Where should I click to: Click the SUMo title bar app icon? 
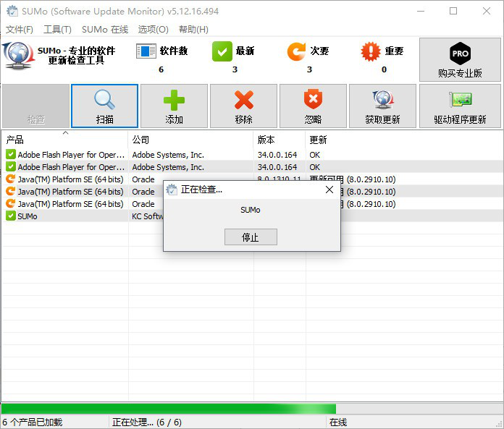point(12,11)
